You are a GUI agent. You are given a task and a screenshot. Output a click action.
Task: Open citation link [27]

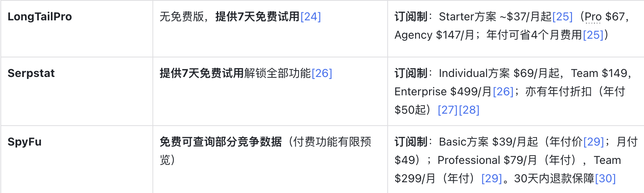448,110
